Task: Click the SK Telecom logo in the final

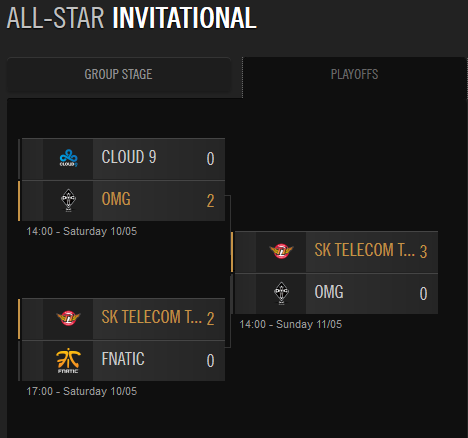Action: (x=281, y=251)
